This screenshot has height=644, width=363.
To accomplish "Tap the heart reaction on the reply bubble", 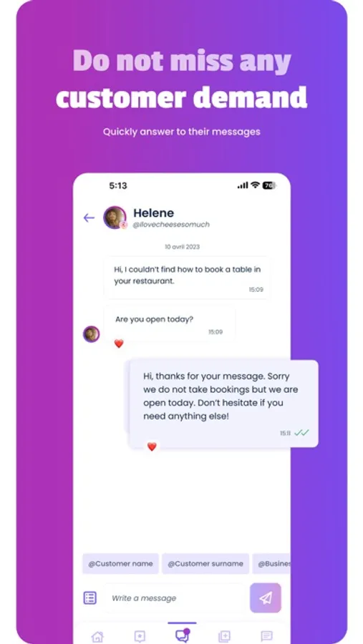I will 152,447.
